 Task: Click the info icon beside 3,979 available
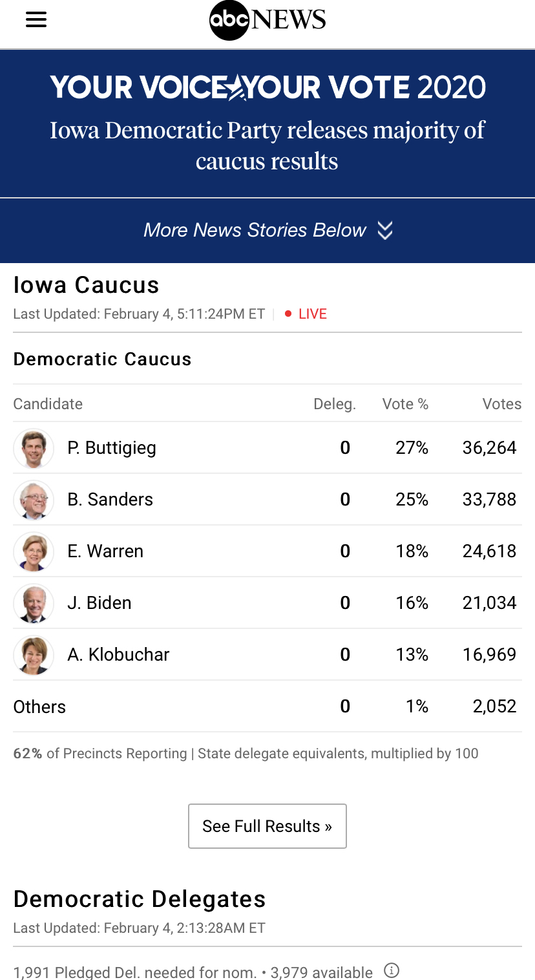[x=392, y=970]
